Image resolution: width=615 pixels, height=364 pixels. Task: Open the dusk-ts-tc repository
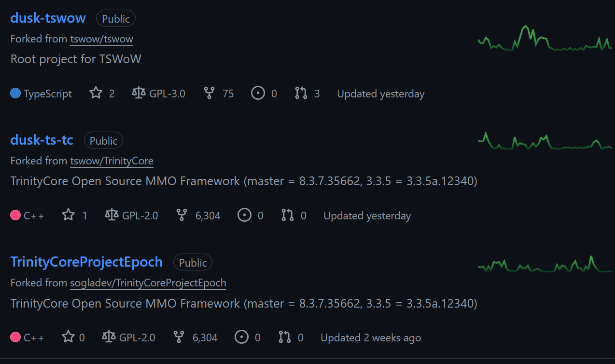click(x=42, y=140)
